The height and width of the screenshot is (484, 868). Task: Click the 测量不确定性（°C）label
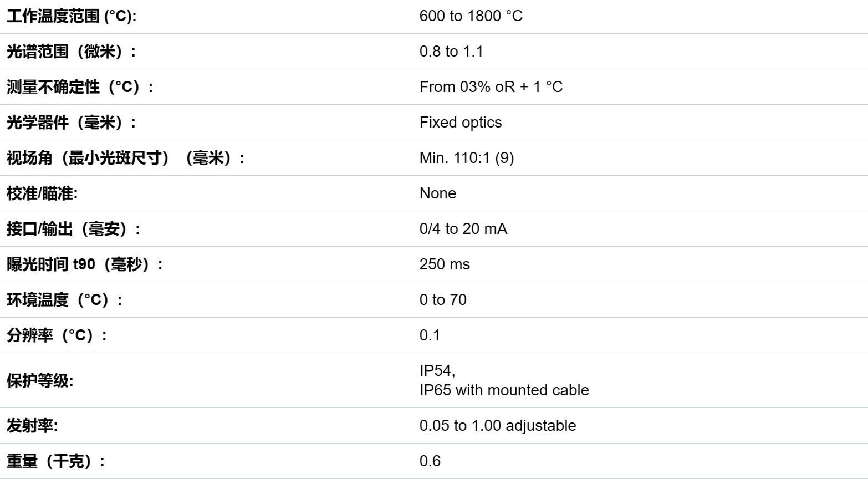[x=80, y=87]
